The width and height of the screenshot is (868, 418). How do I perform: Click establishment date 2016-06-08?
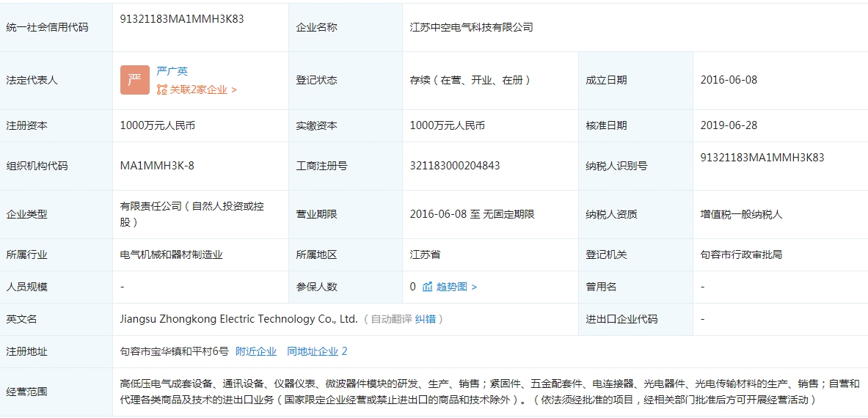729,80
